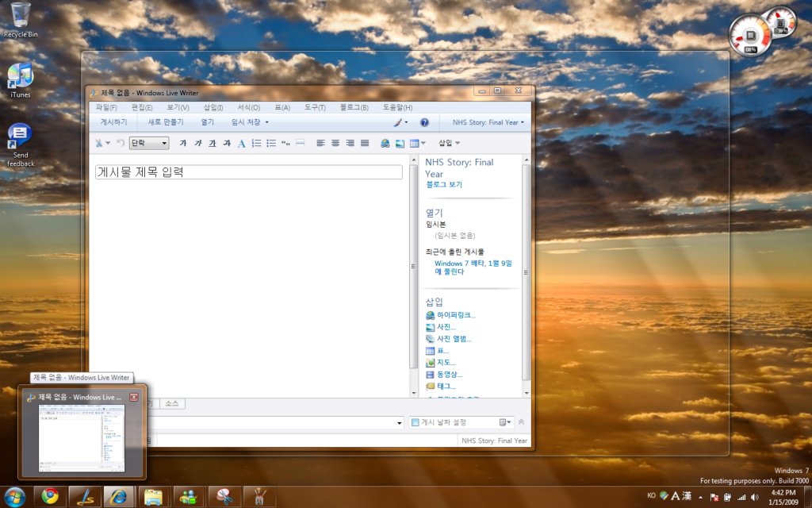The image size is (812, 508).
Task: Click the insert hyperlink toolbar icon
Action: pos(385,144)
